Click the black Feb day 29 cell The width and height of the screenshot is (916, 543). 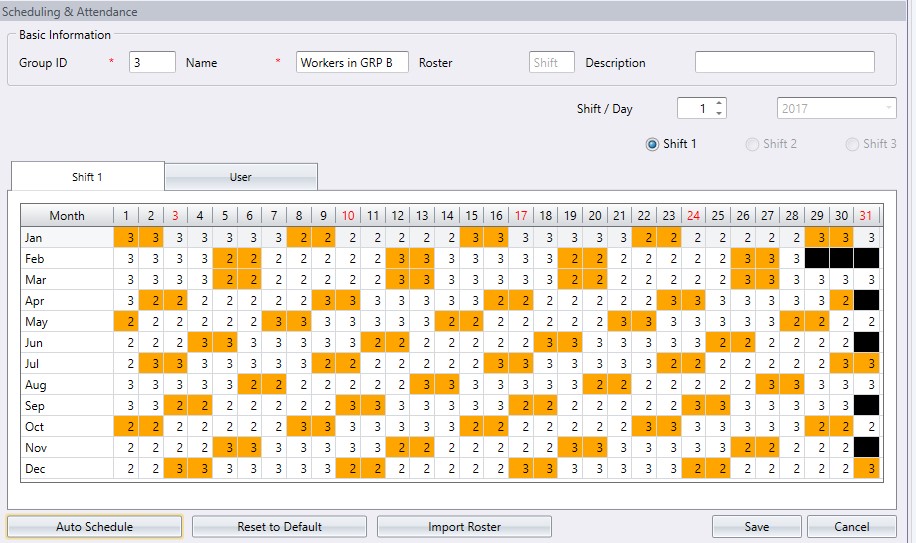pos(817,259)
